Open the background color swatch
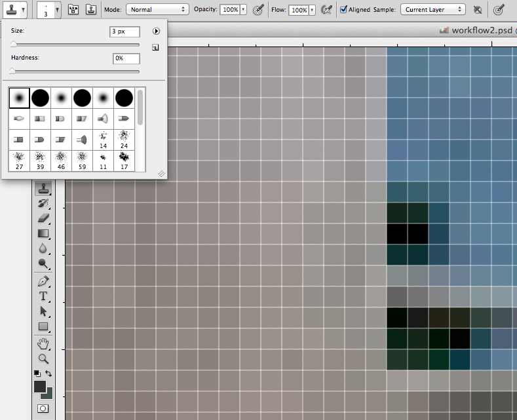The image size is (517, 420). point(48,394)
